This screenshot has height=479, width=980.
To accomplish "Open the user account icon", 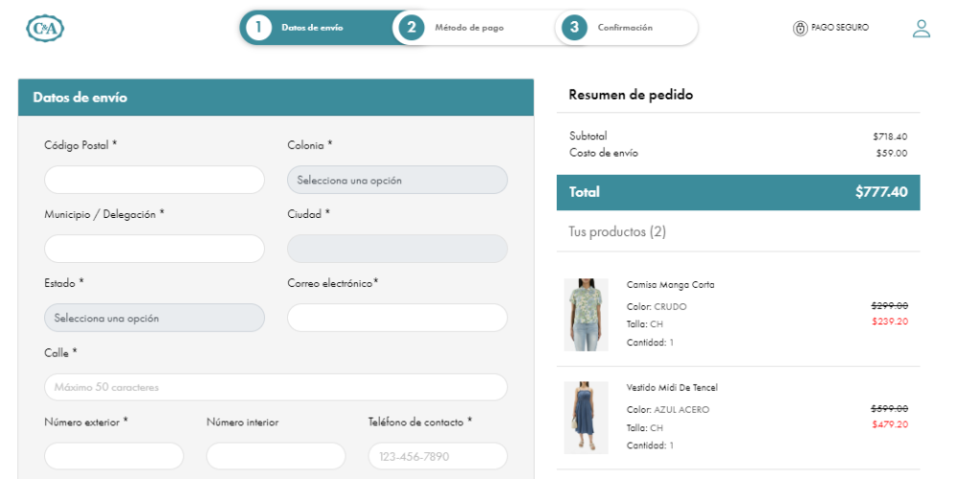I will coord(921,29).
